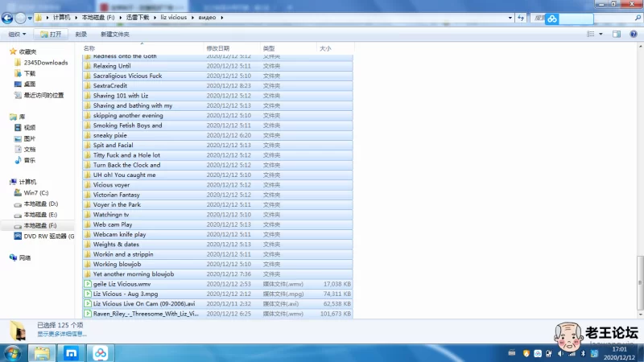The image size is (644, 362).
Task: Open 最近访问的位置 in the favorites
Action: [x=43, y=95]
